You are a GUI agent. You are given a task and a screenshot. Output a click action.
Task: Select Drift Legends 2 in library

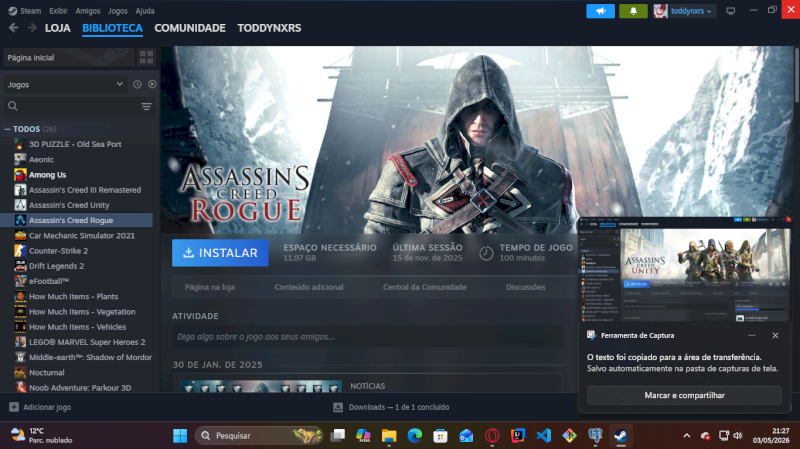click(x=56, y=266)
